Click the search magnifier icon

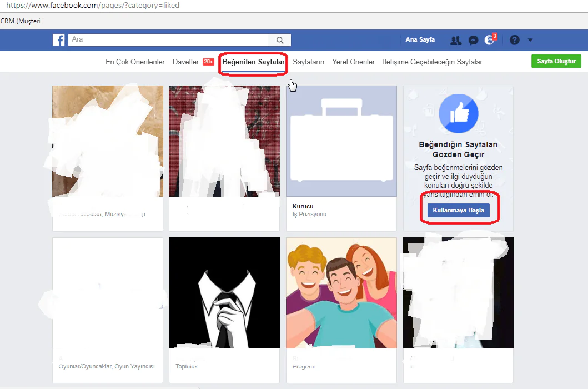tap(279, 39)
